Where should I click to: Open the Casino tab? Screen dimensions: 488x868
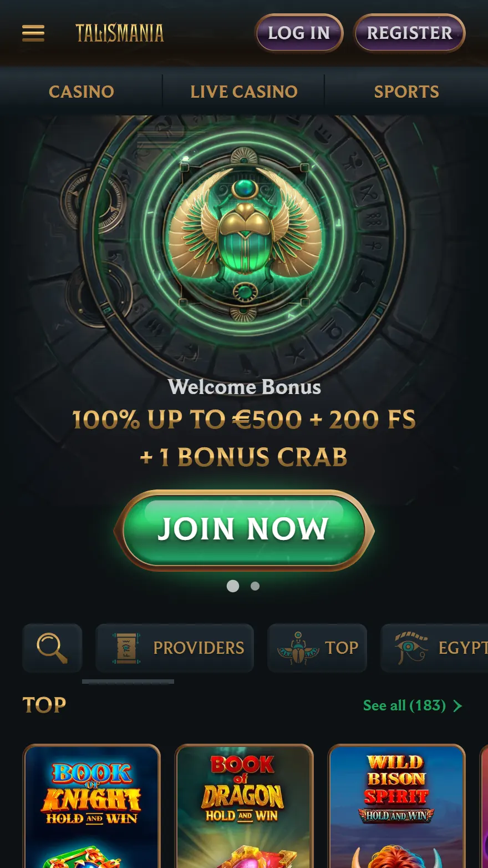82,92
